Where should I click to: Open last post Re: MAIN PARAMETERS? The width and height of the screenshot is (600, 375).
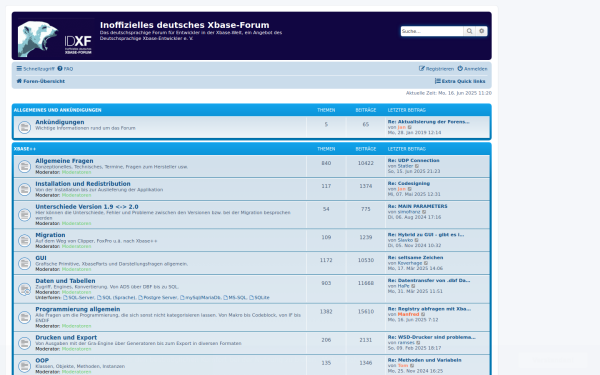(x=417, y=206)
